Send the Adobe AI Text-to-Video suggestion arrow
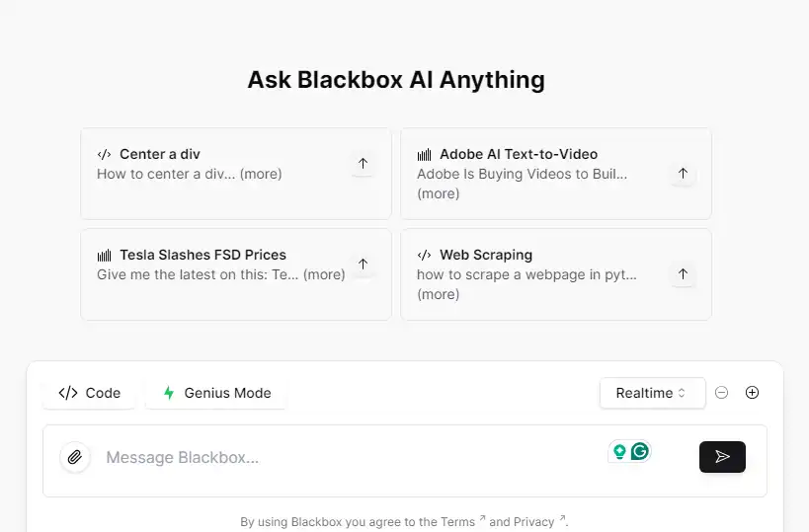This screenshot has width=809, height=532. (x=683, y=173)
